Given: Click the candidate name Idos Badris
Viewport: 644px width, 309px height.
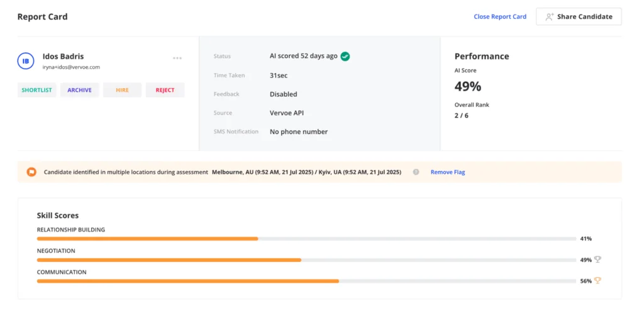Looking at the screenshot, I should pyautogui.click(x=63, y=56).
